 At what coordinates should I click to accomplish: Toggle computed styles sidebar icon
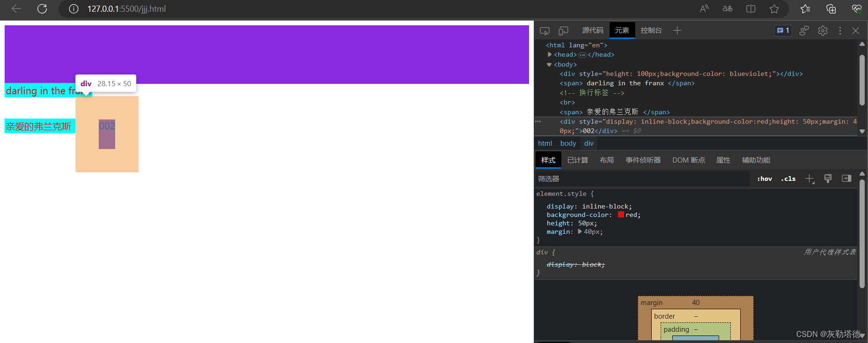(846, 179)
